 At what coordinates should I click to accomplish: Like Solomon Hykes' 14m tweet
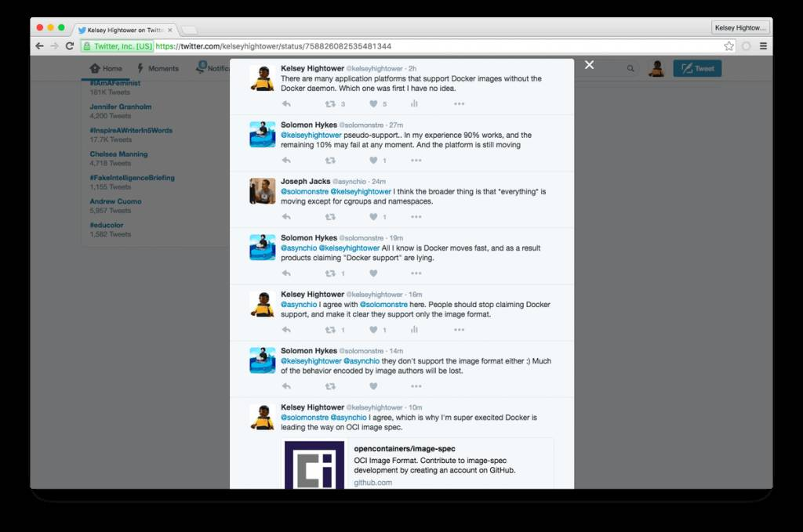click(x=373, y=386)
